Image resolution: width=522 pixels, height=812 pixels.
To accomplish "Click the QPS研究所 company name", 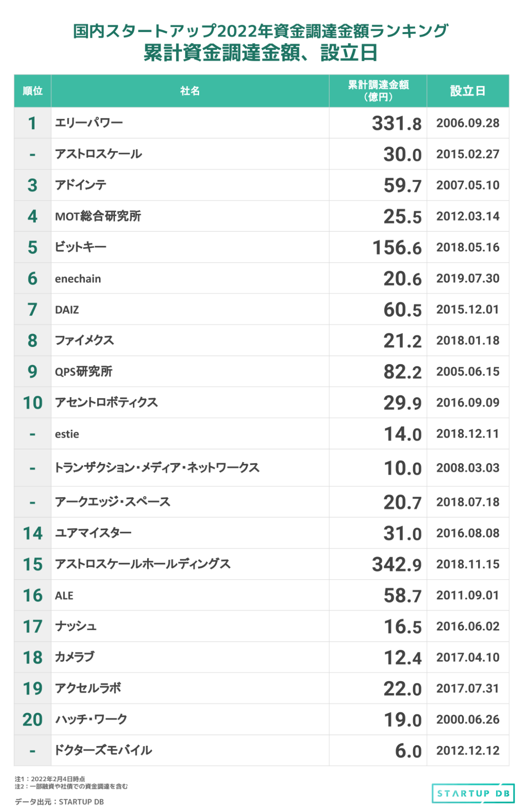I will 84,371.
